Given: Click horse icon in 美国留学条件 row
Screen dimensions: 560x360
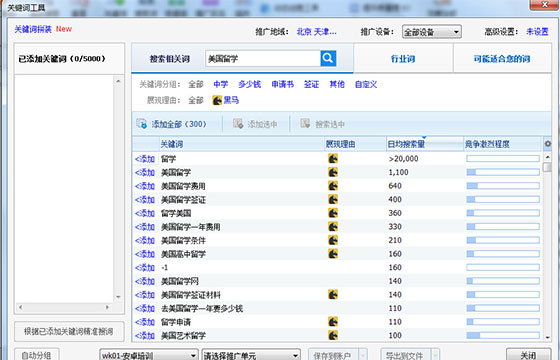Looking at the screenshot, I should coord(333,240).
